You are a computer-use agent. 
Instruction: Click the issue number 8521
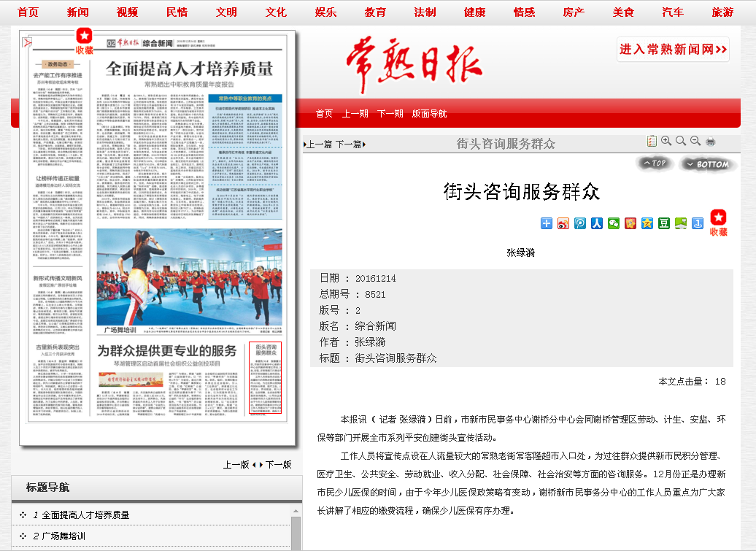point(375,295)
